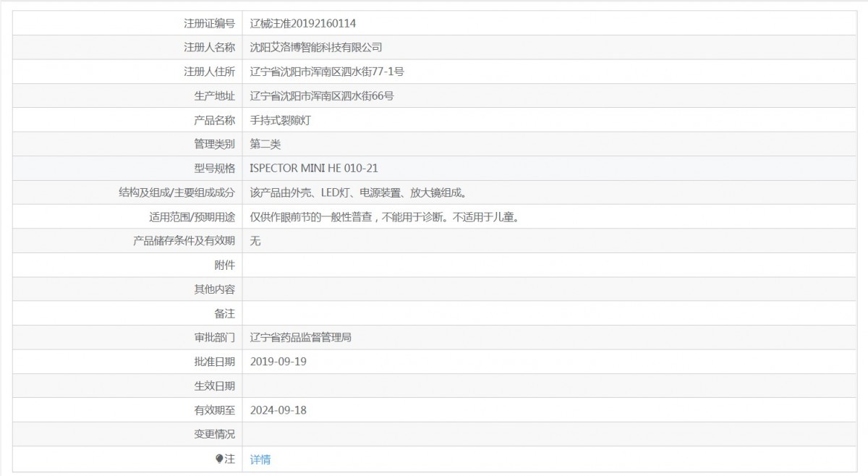Screen dimensions: 868x476
Task: Select product name 手持式裂隙灯
Action: 281,120
